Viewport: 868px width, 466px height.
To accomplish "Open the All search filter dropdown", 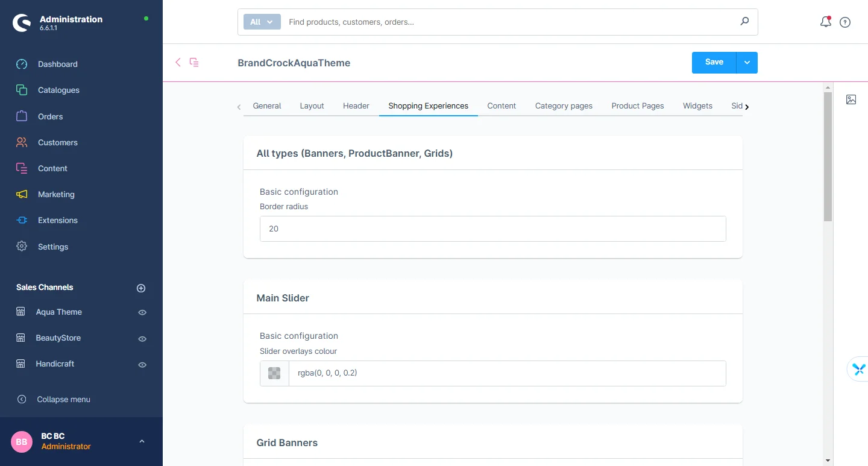I will tap(262, 22).
